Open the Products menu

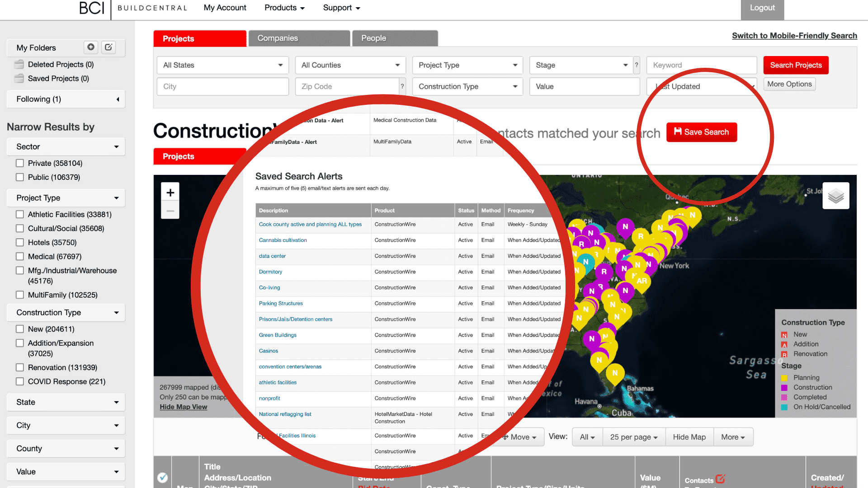(284, 8)
